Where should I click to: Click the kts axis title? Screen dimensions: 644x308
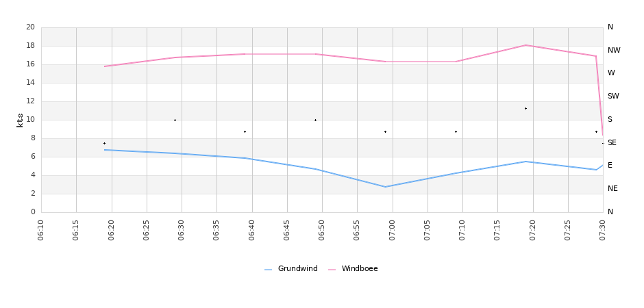coord(20,120)
